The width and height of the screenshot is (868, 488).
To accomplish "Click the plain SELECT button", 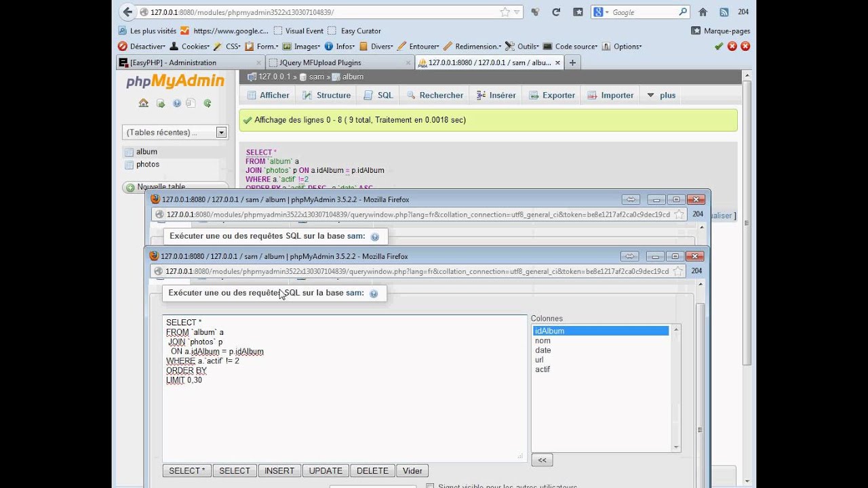I will pyautogui.click(x=235, y=470).
